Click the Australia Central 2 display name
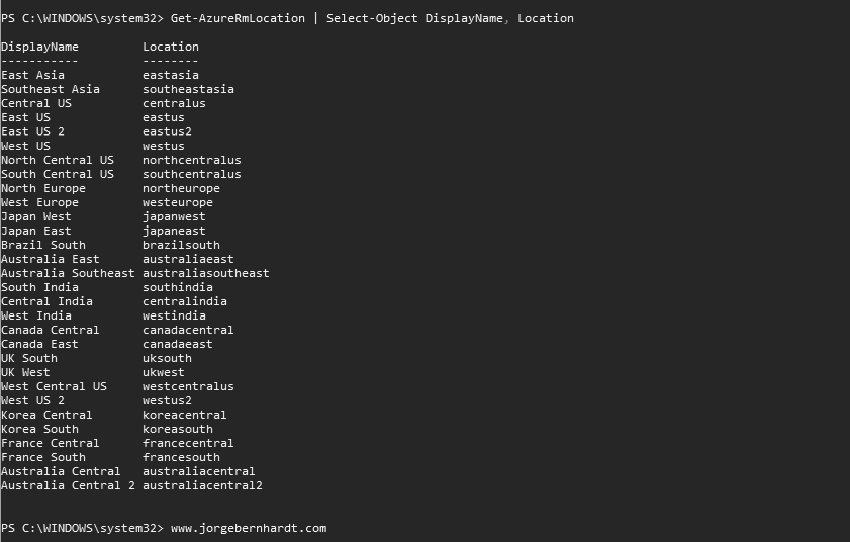 [67, 485]
